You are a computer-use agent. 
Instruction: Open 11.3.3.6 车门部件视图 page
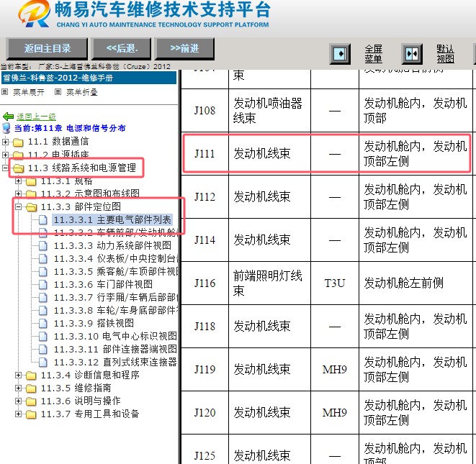tap(103, 284)
